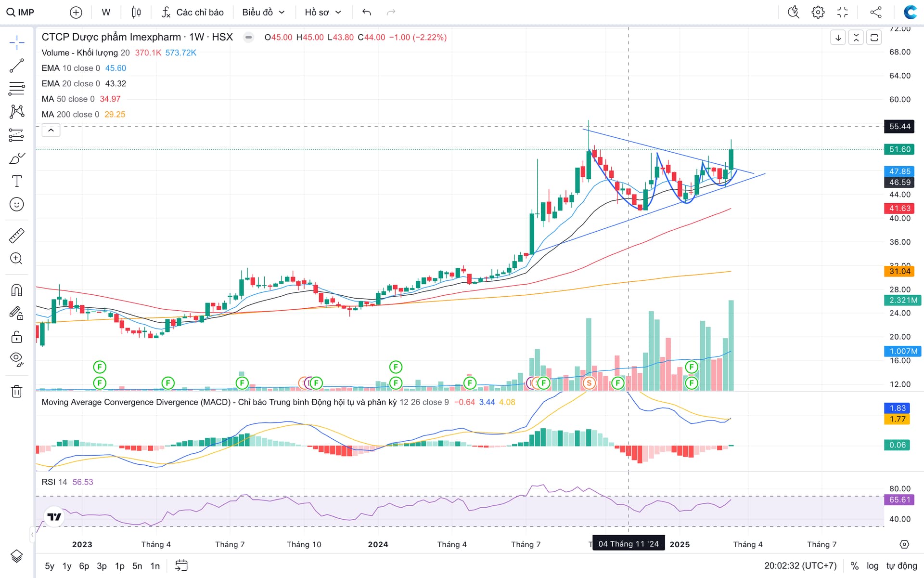Click the trash remove drawings icon
The height and width of the screenshot is (578, 924).
(17, 391)
